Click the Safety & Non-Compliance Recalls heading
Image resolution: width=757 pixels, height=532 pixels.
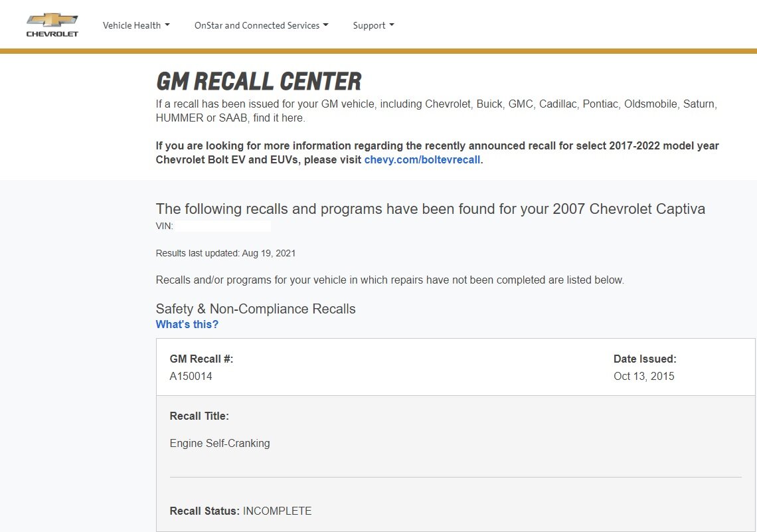pos(256,309)
